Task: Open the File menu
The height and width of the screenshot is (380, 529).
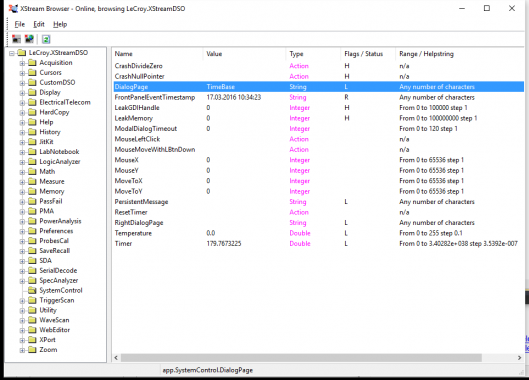Action: [x=20, y=24]
